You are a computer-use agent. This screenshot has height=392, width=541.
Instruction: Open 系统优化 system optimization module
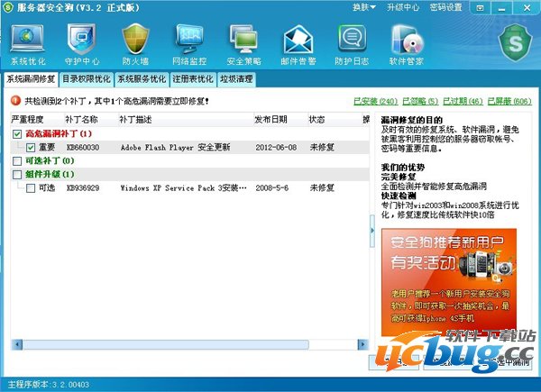tap(28, 44)
